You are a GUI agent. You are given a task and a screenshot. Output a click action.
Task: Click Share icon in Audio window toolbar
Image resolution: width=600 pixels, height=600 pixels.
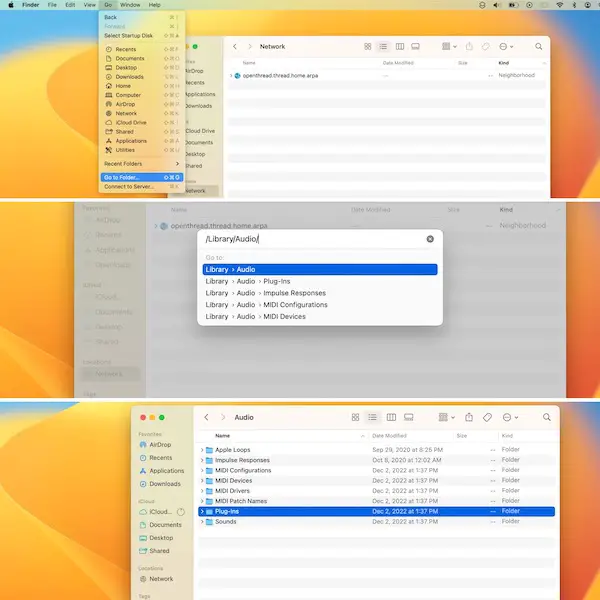click(469, 417)
